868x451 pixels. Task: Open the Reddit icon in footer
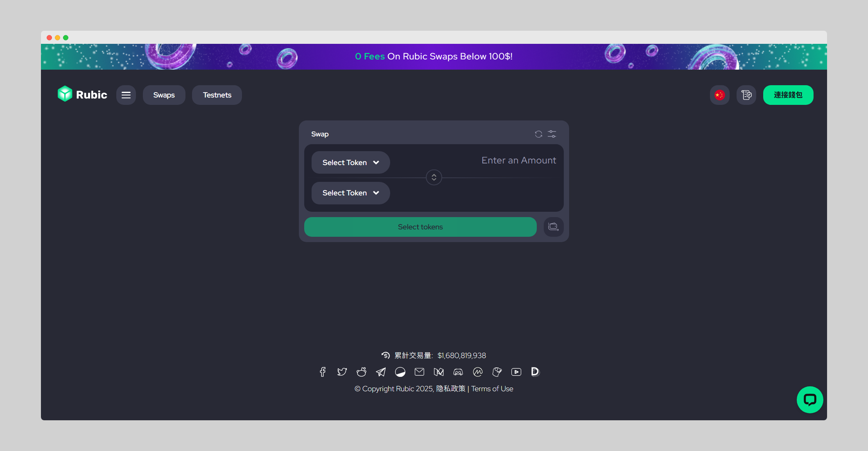click(361, 372)
